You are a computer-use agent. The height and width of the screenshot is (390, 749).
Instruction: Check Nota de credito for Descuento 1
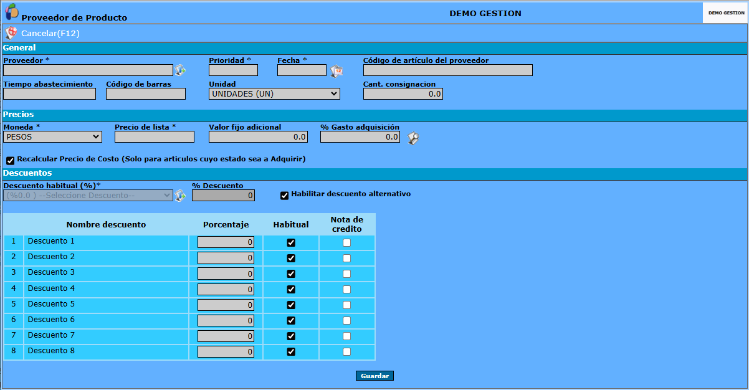coord(347,242)
